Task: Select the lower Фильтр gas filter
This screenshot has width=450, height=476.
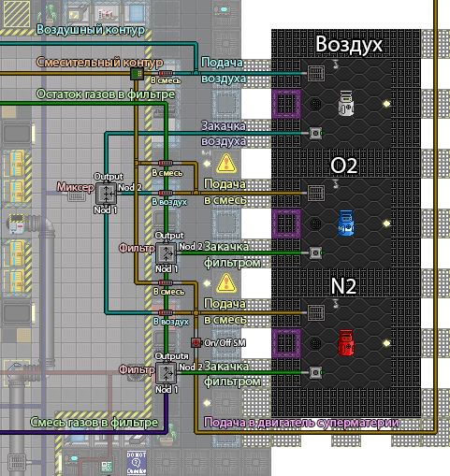Action: coord(166,373)
